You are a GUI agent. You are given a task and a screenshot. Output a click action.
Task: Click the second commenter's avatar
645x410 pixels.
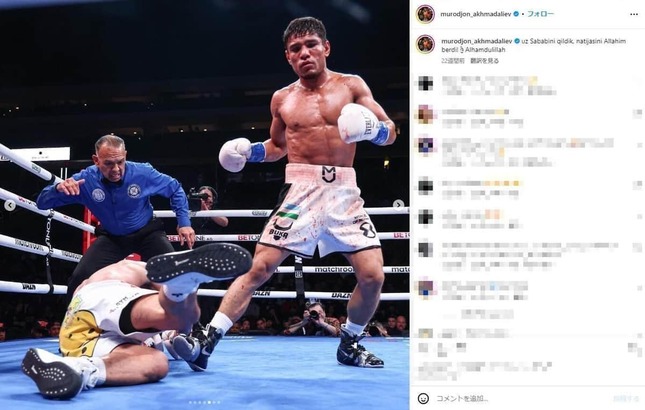(x=425, y=114)
